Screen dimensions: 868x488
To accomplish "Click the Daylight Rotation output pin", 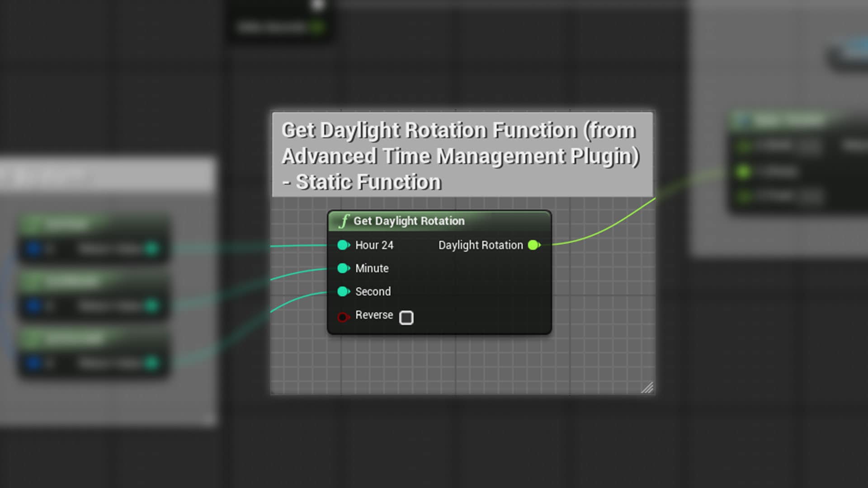I will click(x=533, y=245).
